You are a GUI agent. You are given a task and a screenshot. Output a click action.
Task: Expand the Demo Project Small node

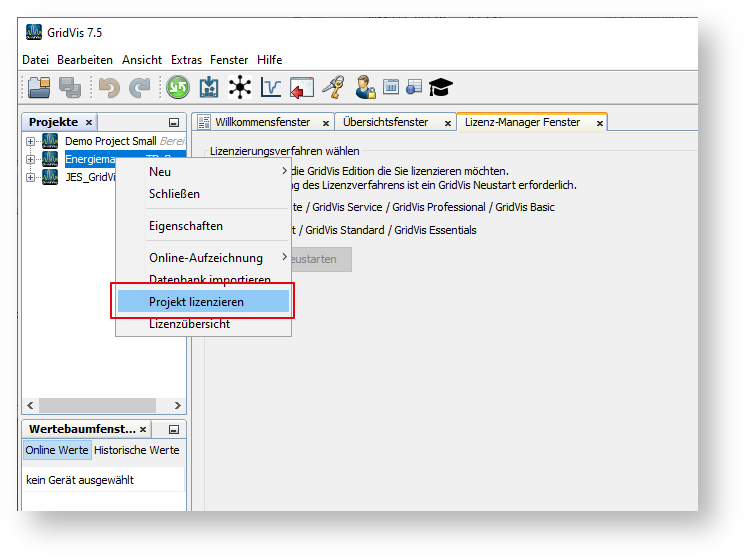point(30,141)
